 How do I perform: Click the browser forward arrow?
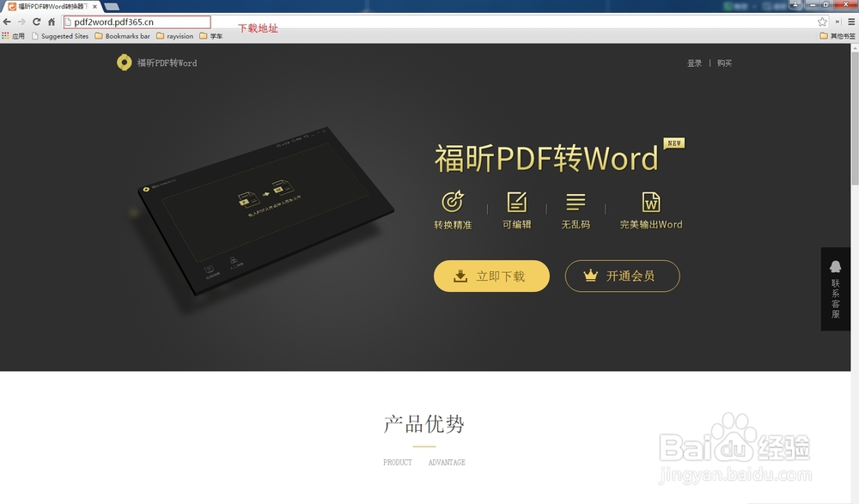pyautogui.click(x=21, y=22)
